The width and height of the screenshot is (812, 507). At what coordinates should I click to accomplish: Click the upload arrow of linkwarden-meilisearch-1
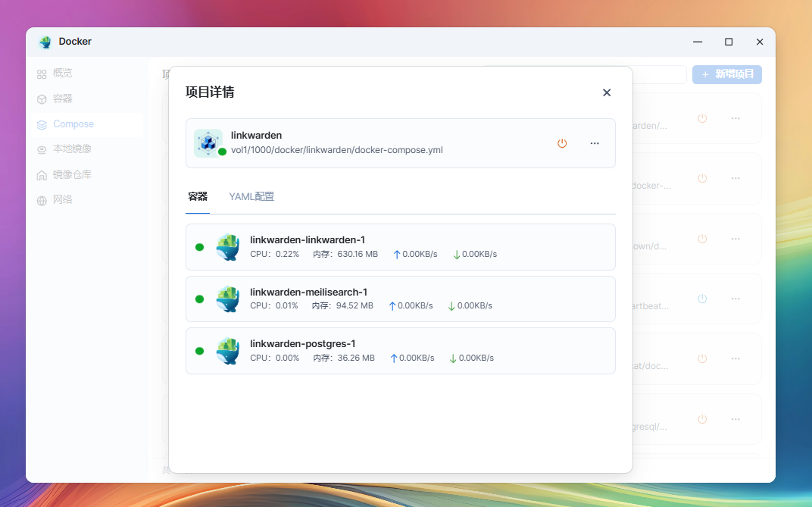point(392,306)
